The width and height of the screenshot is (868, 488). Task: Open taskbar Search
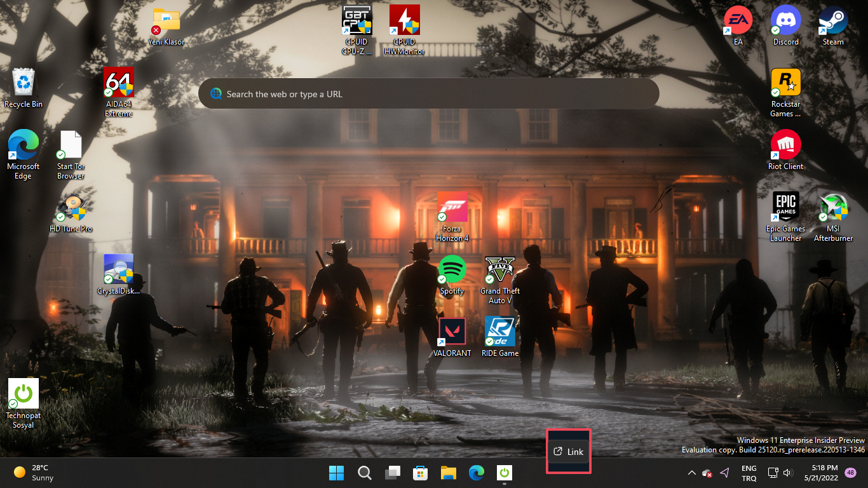click(364, 473)
